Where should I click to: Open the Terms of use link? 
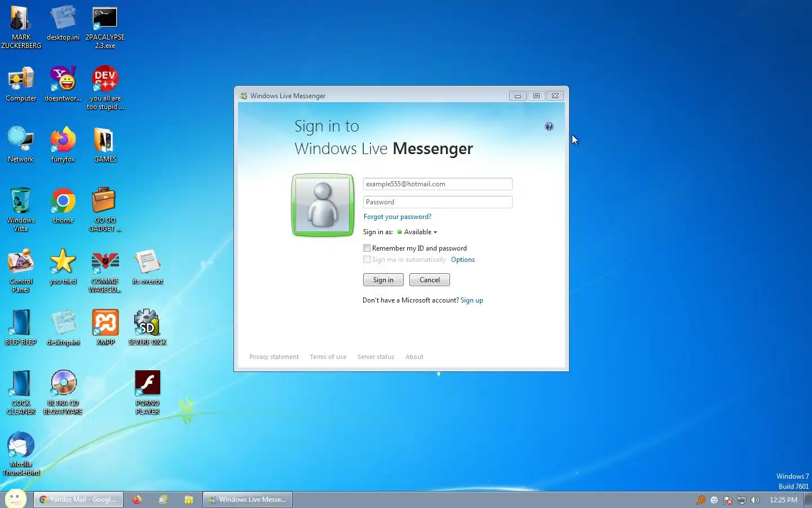tap(328, 357)
